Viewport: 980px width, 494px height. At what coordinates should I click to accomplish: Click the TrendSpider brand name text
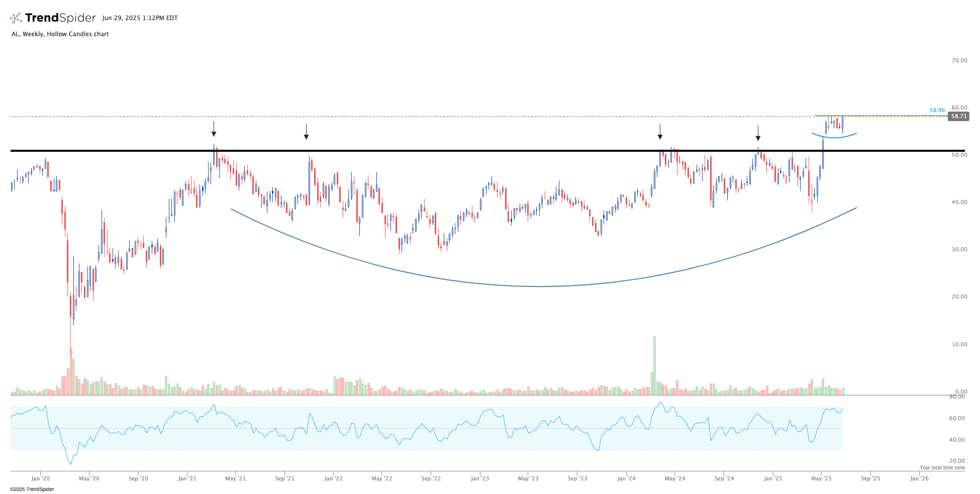pos(60,18)
